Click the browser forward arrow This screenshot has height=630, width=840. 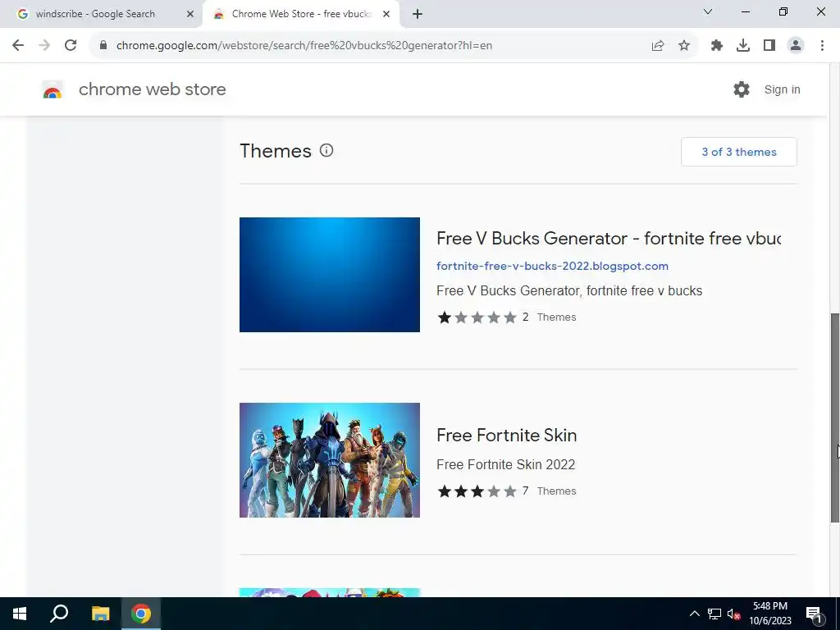(x=44, y=46)
